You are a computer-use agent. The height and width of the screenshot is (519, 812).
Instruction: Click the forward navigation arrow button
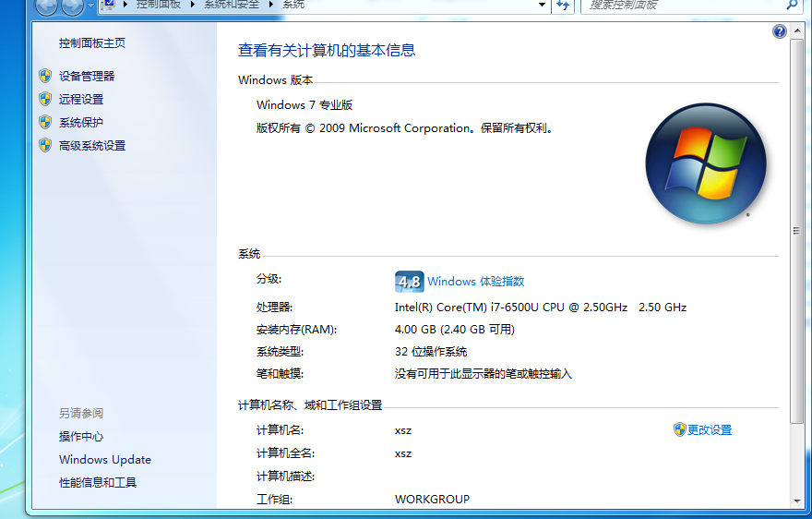tap(71, 6)
